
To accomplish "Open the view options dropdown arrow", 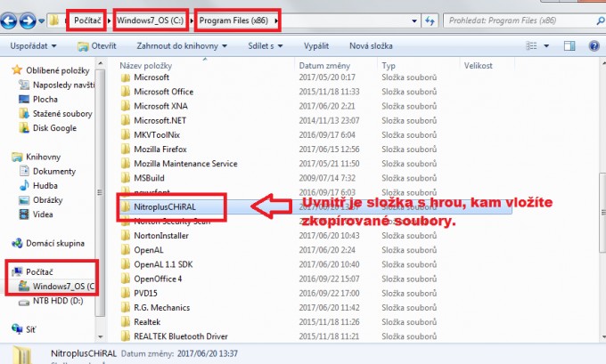I will point(546,46).
